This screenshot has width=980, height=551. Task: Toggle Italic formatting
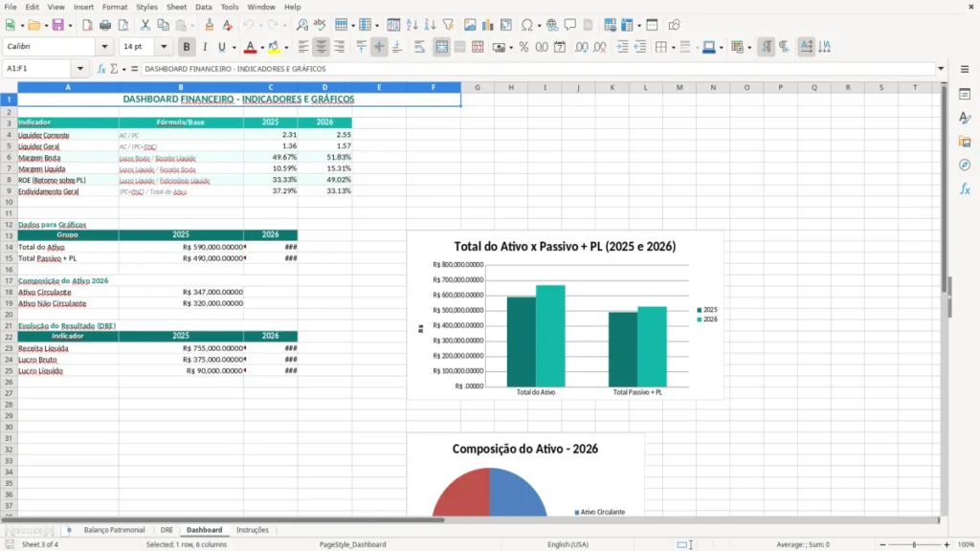[x=205, y=47]
